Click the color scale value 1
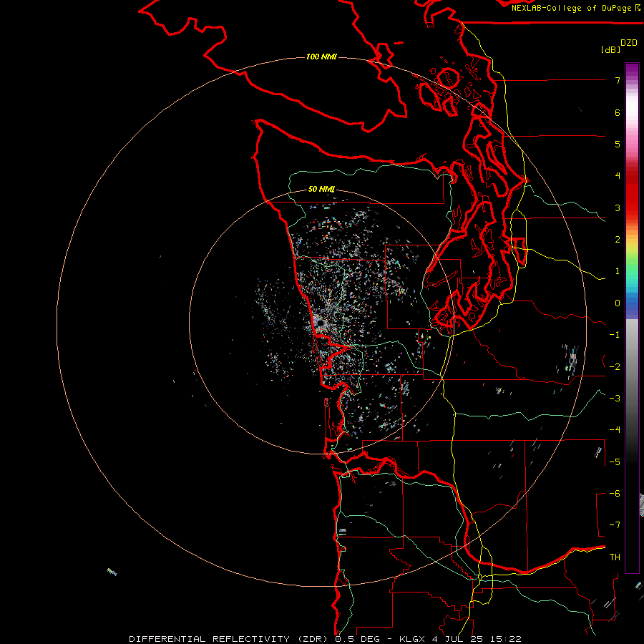 pyautogui.click(x=618, y=271)
